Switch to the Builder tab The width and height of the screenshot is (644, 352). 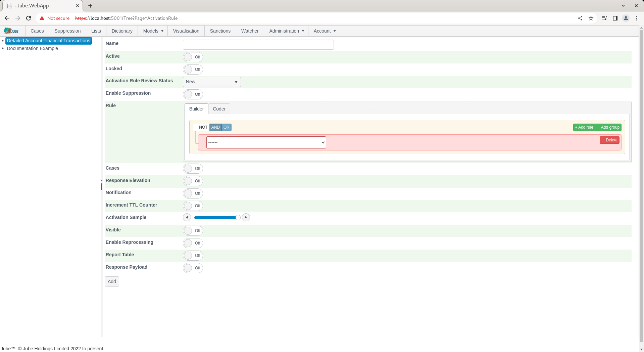point(196,109)
